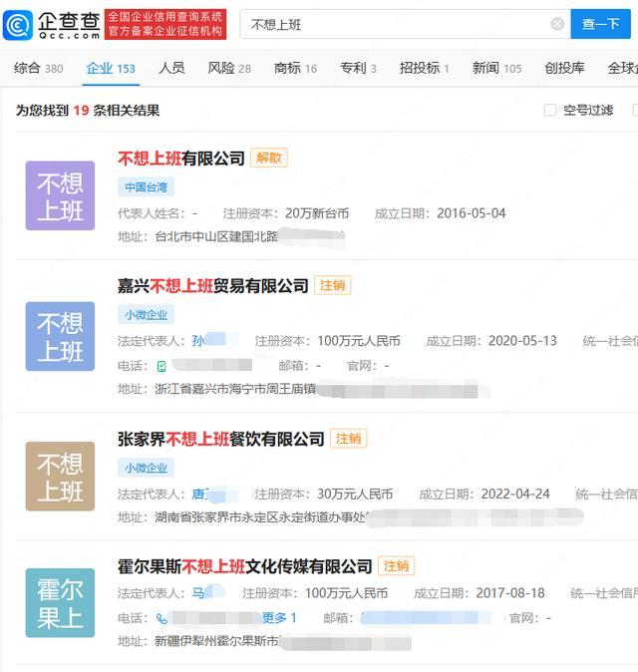Open the 创投库 tab

pos(564,68)
